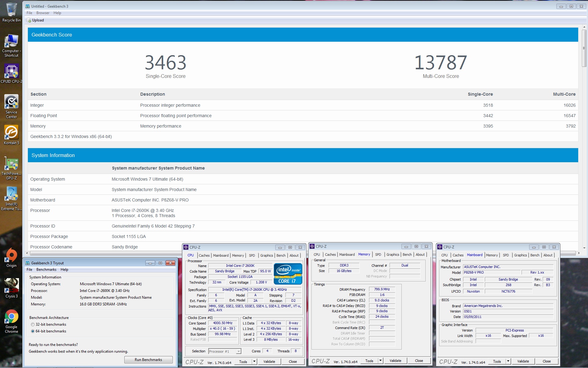This screenshot has width=588, height=368.
Task: Expand Tools dropdown arrow in CPU-Z CPU window
Action: point(254,362)
